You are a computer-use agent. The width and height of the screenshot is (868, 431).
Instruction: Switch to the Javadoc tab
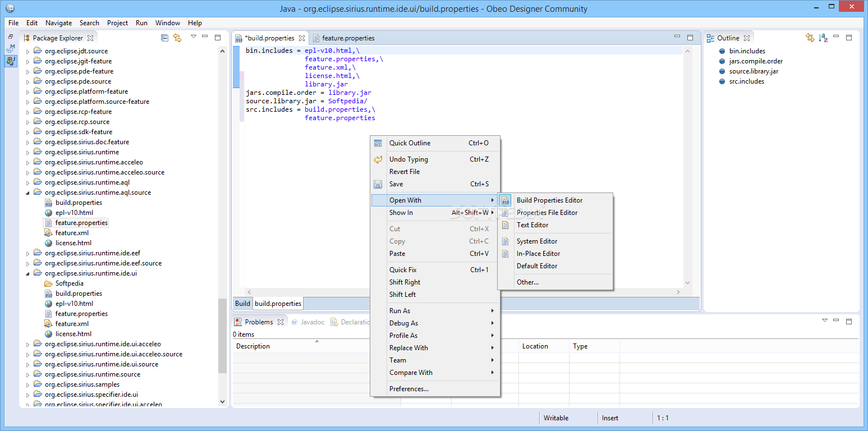point(307,322)
